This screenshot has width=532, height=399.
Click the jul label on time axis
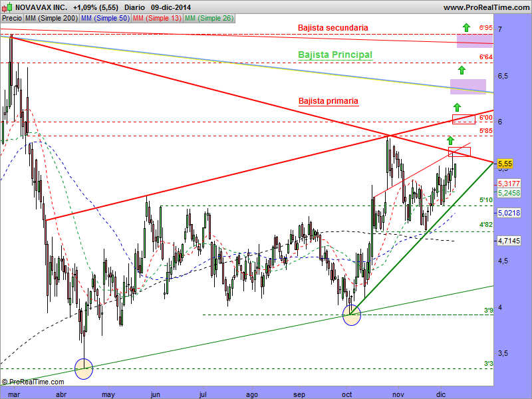tap(203, 394)
